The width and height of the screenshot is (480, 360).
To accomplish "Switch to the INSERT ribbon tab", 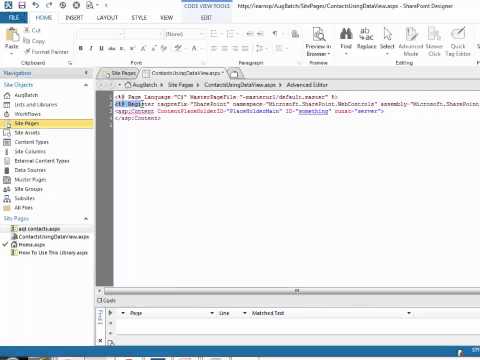I will tap(74, 18).
